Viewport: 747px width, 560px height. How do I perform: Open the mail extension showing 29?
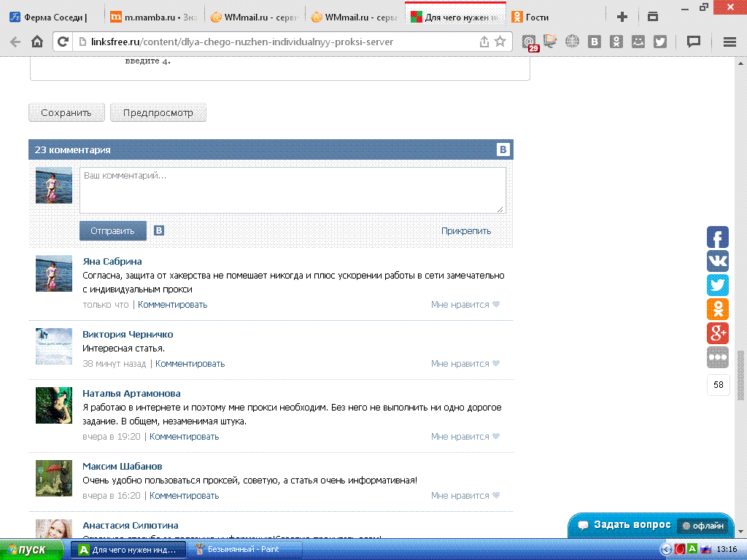[x=529, y=42]
